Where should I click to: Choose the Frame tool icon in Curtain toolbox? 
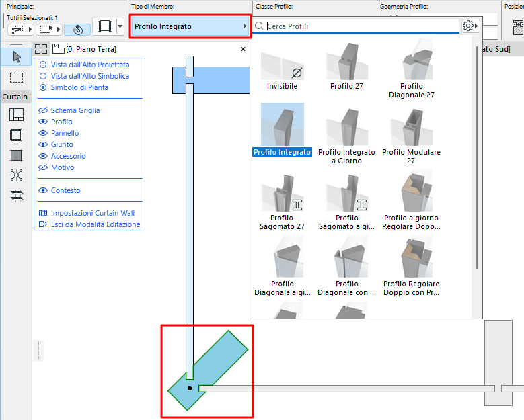point(16,135)
